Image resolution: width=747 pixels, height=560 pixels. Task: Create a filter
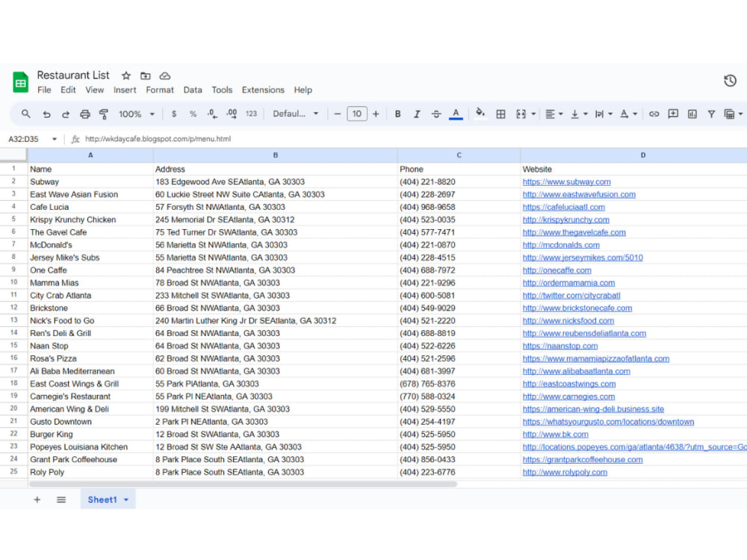point(711,113)
